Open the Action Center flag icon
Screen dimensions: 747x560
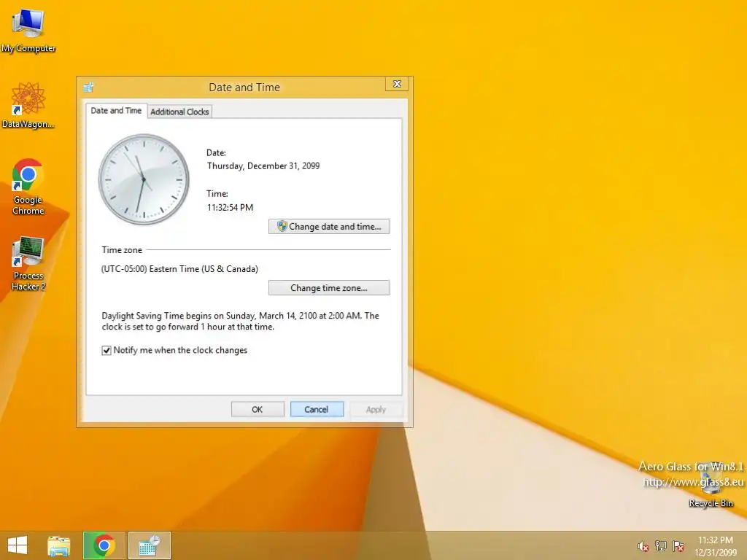click(678, 546)
